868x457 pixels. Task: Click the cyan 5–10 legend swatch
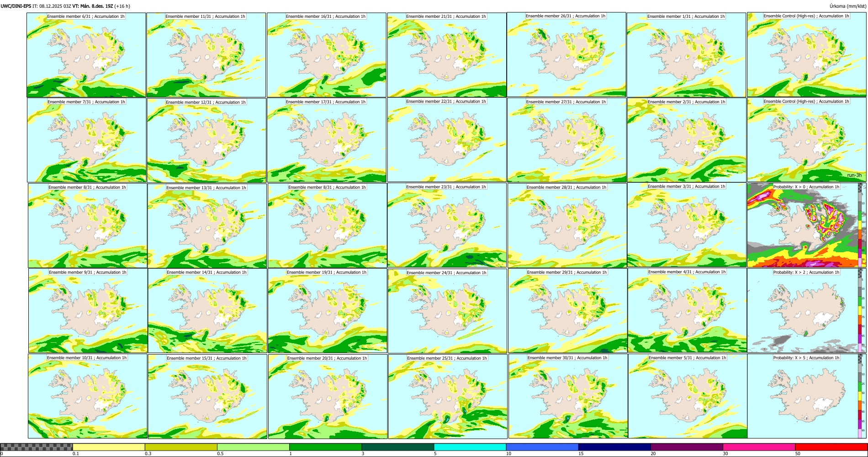pyautogui.click(x=470, y=447)
